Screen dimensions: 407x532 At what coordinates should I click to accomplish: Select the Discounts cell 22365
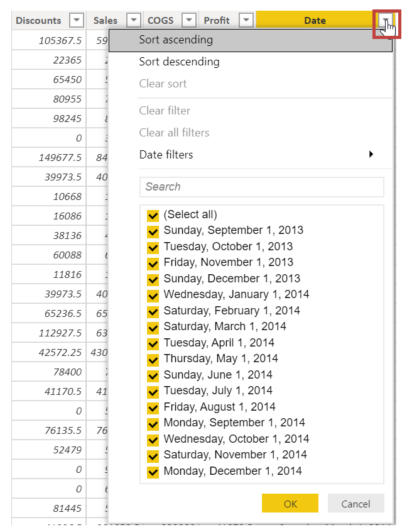pos(49,60)
